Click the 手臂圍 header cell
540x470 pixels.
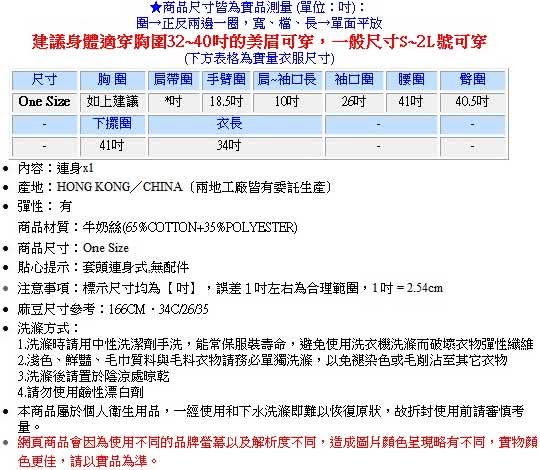tap(226, 80)
